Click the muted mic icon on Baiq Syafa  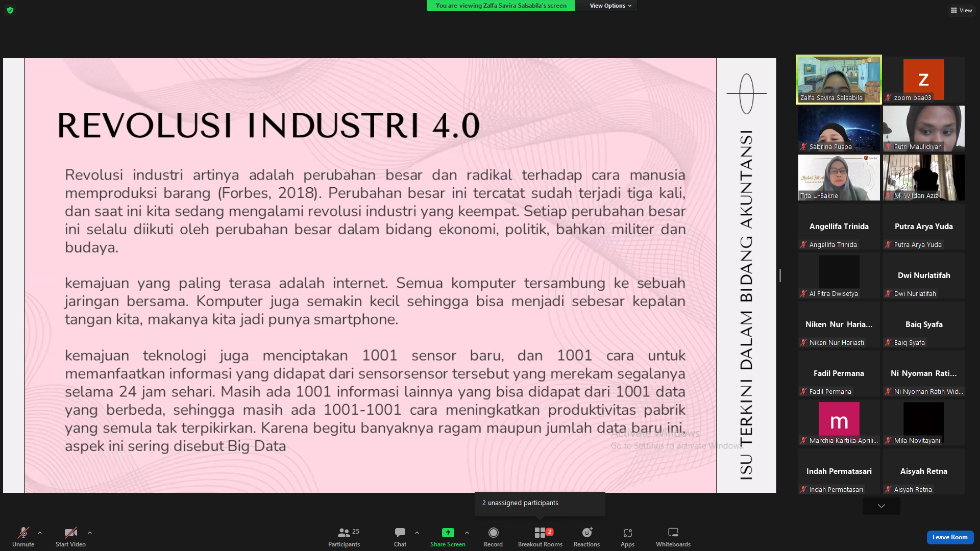(x=888, y=343)
